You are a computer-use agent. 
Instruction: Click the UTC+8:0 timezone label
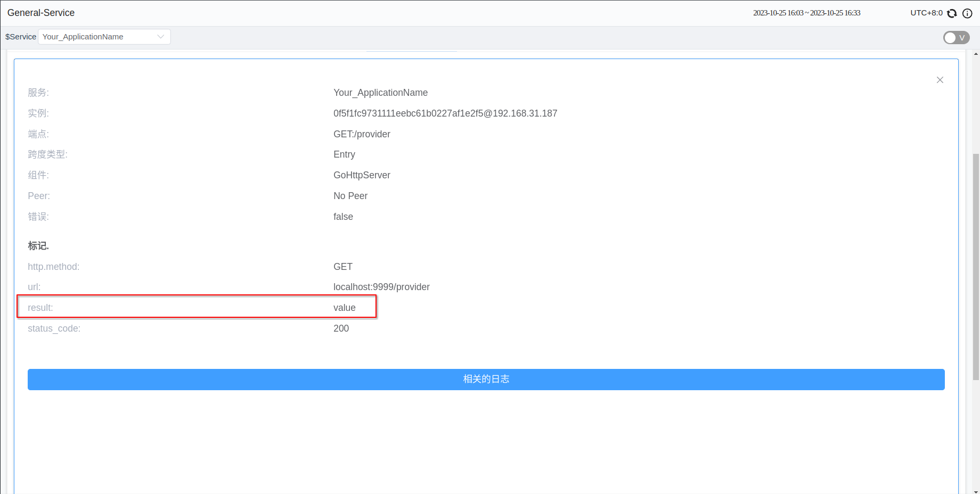point(926,13)
